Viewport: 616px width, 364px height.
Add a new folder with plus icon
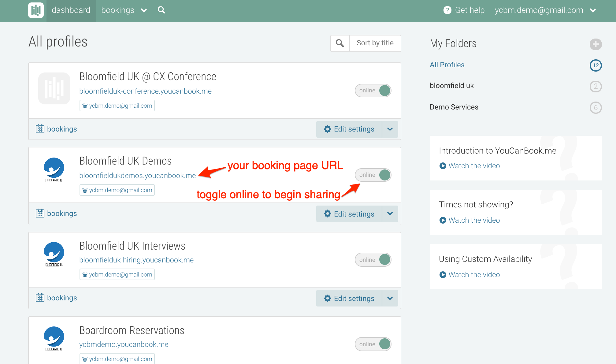pyautogui.click(x=596, y=44)
